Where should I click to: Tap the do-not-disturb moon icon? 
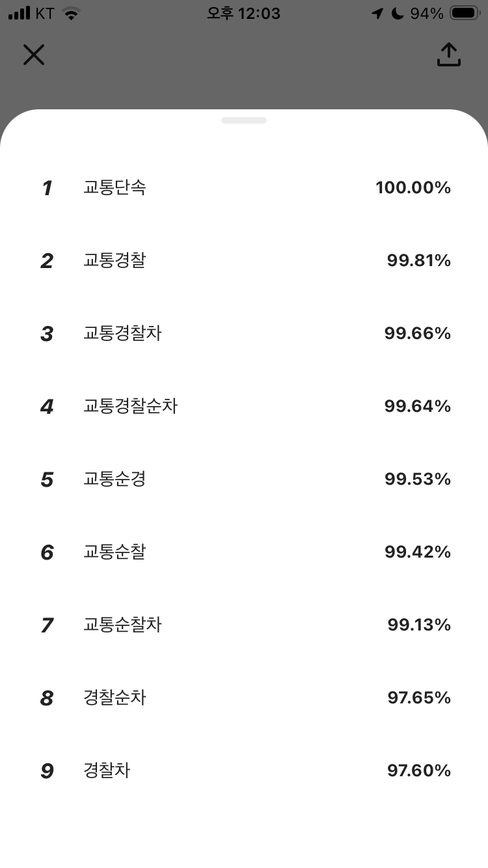pyautogui.click(x=397, y=13)
